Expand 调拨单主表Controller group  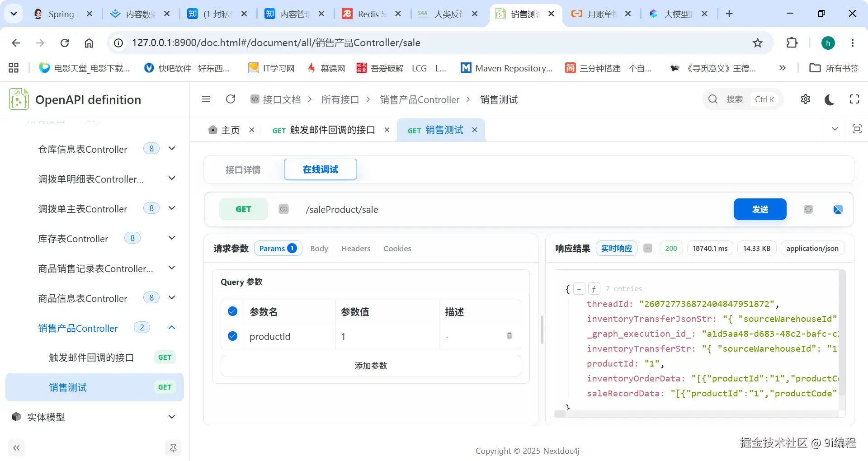[x=172, y=208]
